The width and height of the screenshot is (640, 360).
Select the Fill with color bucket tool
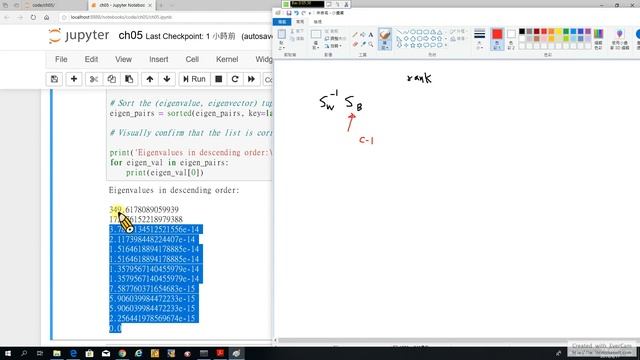tap(363, 35)
